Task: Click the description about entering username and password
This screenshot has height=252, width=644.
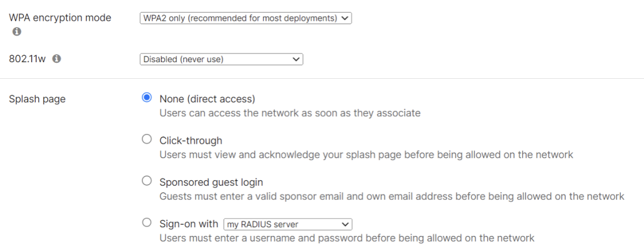Action: pyautogui.click(x=347, y=238)
